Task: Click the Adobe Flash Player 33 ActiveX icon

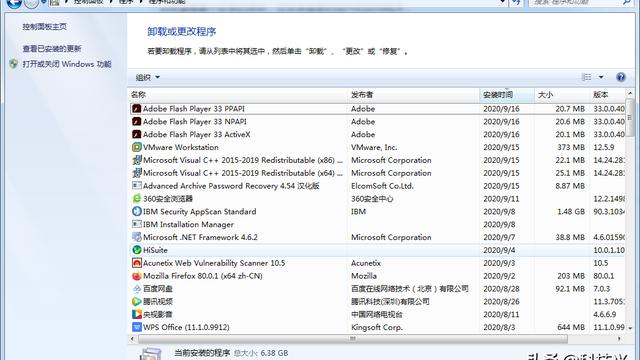Action: [x=136, y=134]
